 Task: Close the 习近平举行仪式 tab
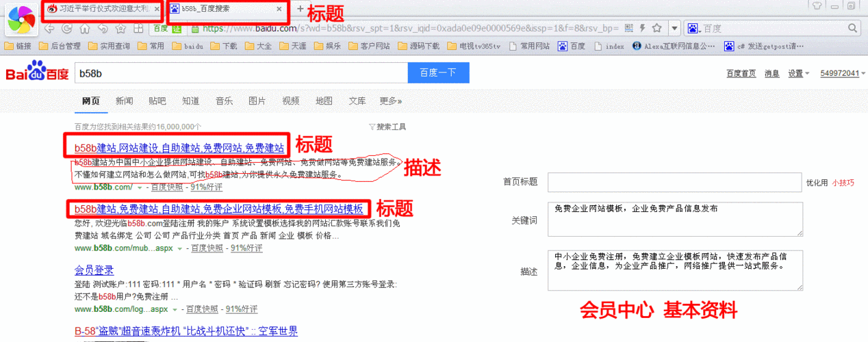click(157, 9)
